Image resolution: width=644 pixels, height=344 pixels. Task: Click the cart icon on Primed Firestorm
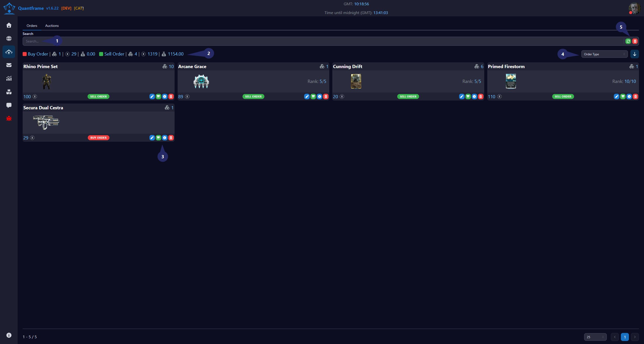(623, 96)
